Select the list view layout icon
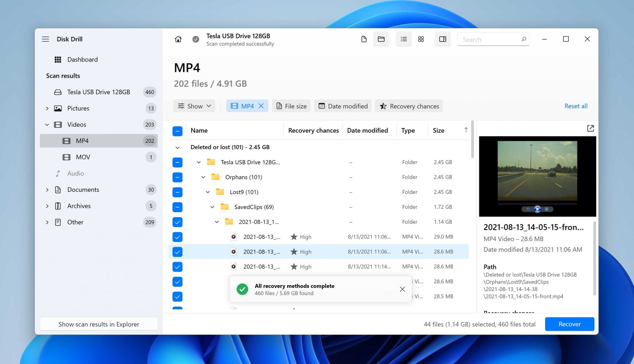Screen dimensions: 634x364 404,39
